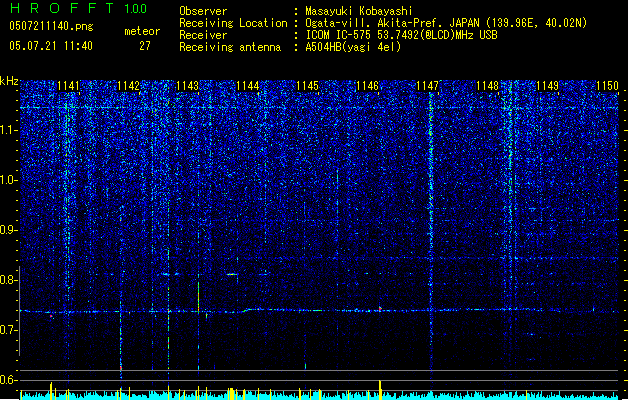Click the 'meteor' count label
The height and width of the screenshot is (400, 629).
pyautogui.click(x=142, y=31)
